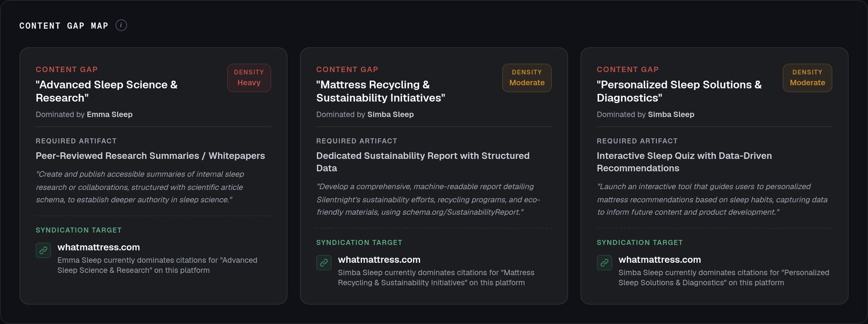Viewport: 868px width, 324px height.
Task: Click "Peer-Reviewed Research Summaries / Whitepapers" heading
Action: (150, 155)
